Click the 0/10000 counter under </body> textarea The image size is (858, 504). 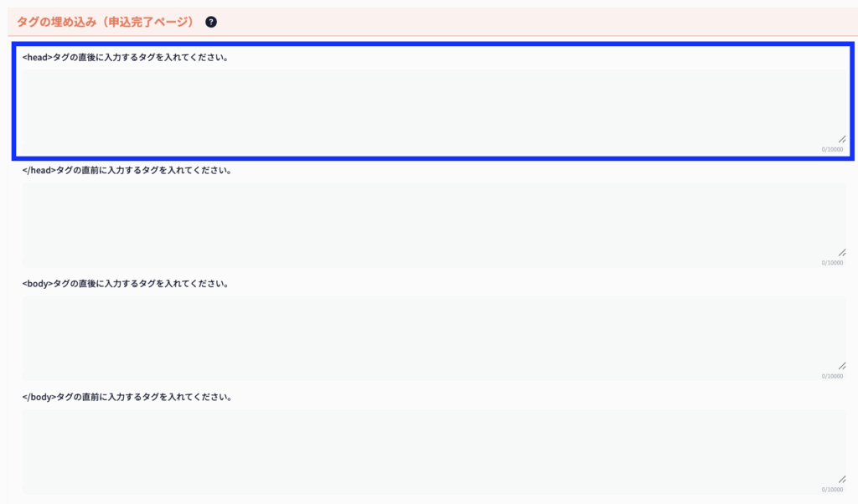[x=833, y=490]
